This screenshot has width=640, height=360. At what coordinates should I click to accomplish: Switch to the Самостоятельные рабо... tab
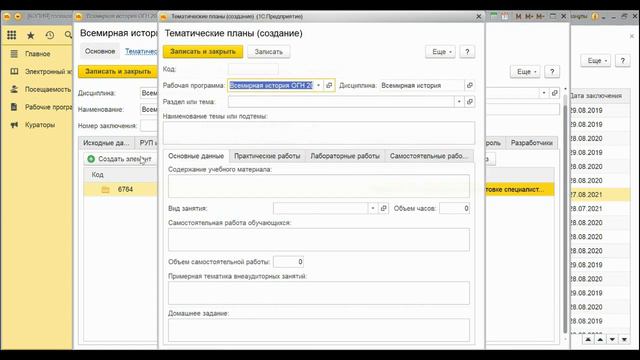point(429,156)
